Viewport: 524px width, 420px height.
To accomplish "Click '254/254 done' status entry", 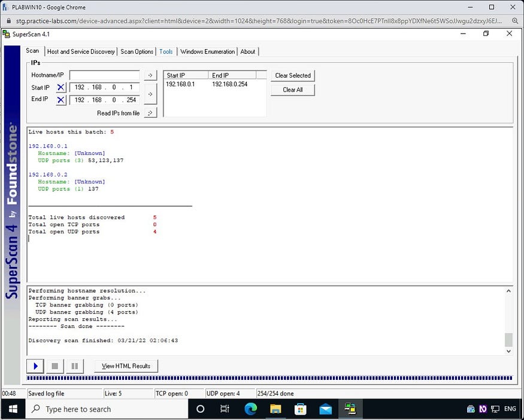I will 275,394.
